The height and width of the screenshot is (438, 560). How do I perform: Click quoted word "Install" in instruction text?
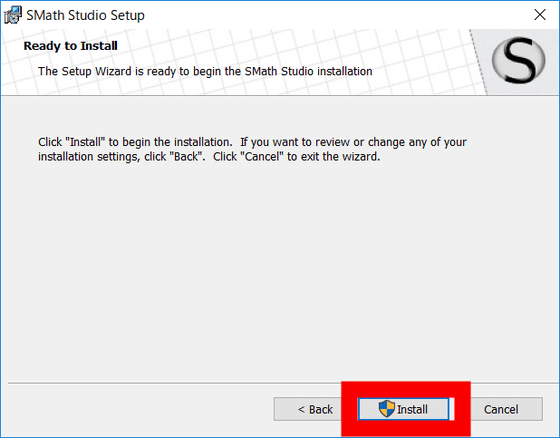click(85, 142)
